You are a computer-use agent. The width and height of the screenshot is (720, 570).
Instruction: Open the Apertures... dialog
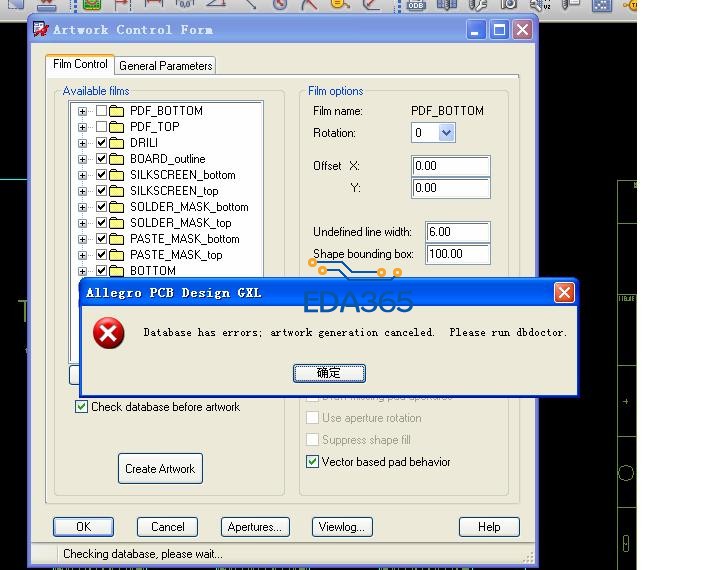click(x=255, y=527)
